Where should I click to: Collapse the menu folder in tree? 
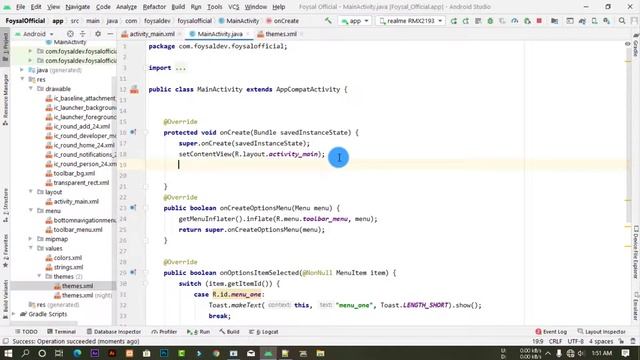click(31, 211)
